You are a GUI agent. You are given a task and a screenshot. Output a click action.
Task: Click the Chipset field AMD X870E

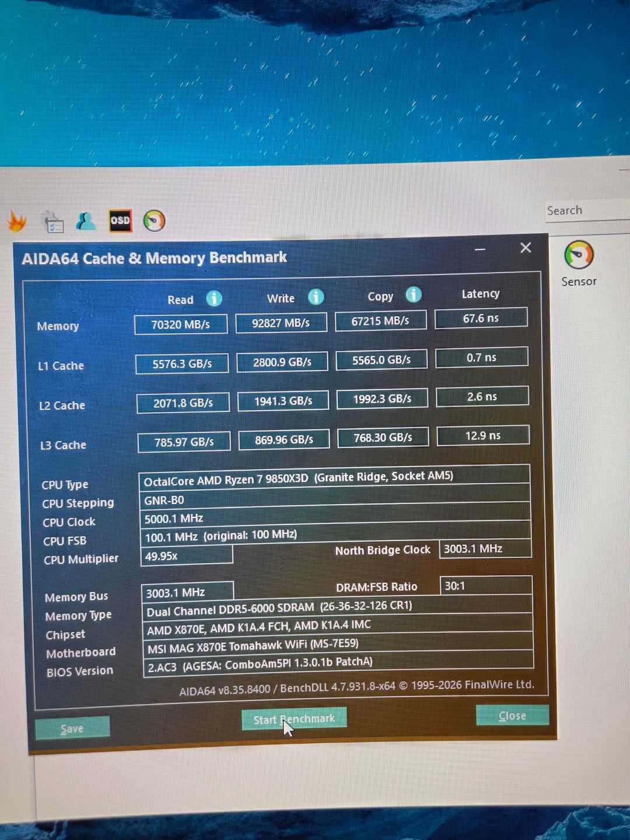(338, 628)
